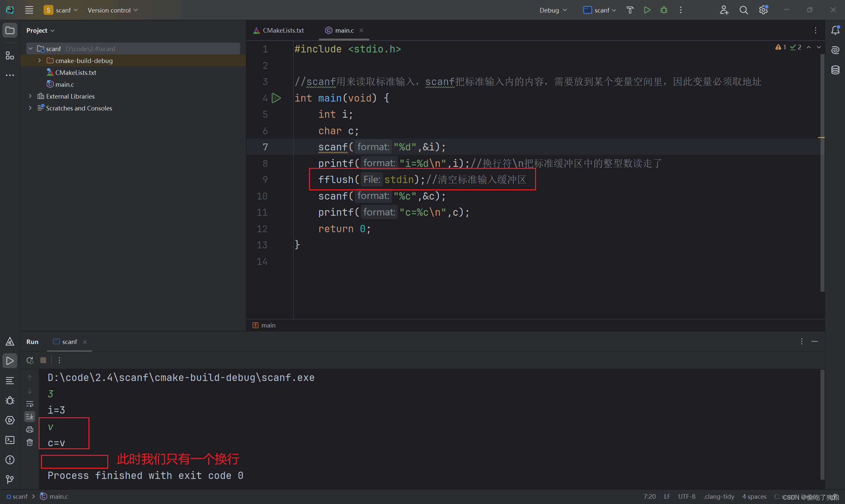Build the project with the hammer icon
Viewport: 845px width, 504px height.
coord(630,10)
